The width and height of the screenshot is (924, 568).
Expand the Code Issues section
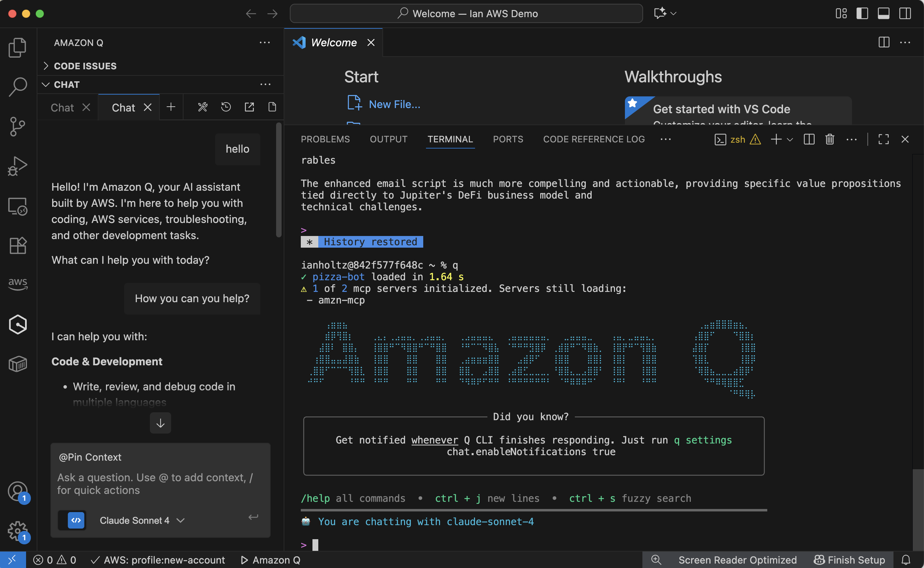point(85,66)
